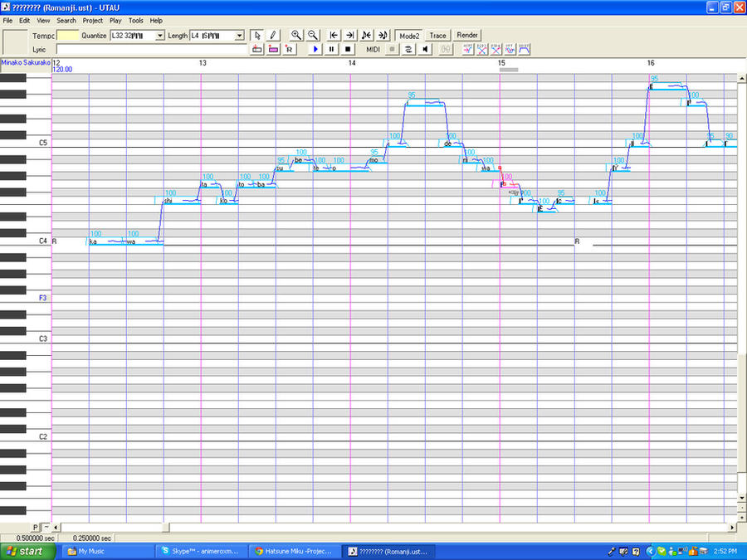Click the note-with-right-bracket toolbar icon

point(383,35)
